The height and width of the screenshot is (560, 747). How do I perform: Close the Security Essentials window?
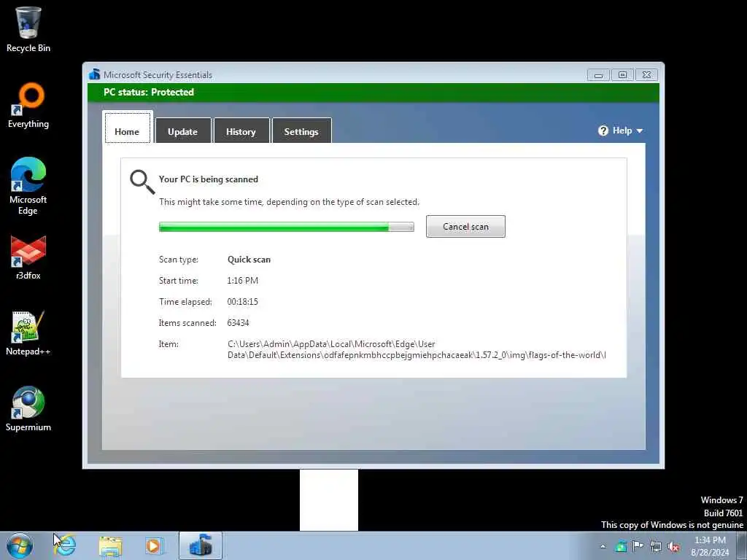[x=646, y=75]
